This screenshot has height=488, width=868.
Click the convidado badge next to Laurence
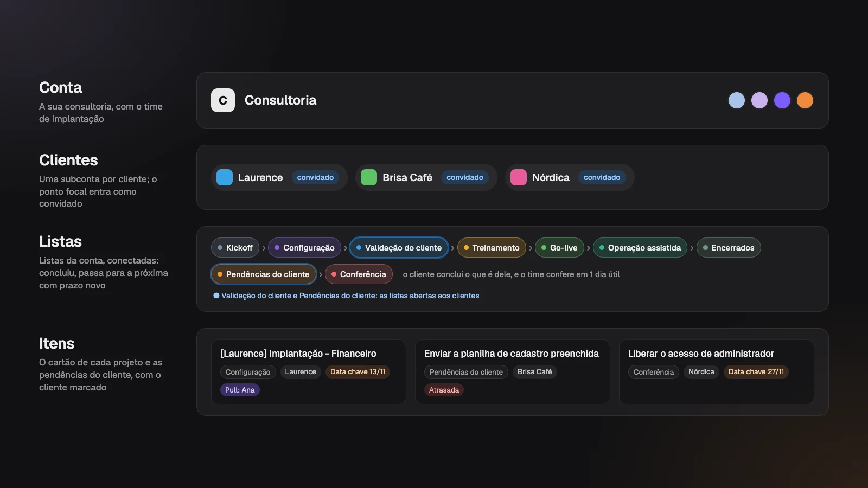tap(315, 177)
